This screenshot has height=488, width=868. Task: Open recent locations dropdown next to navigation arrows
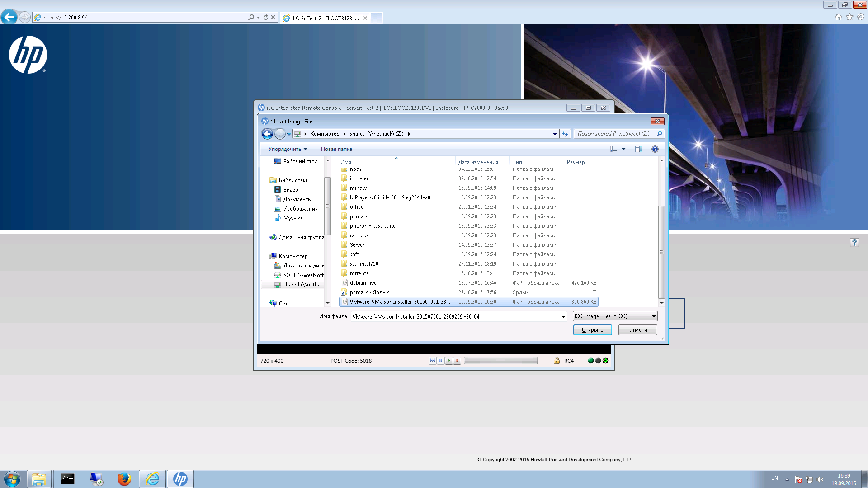pyautogui.click(x=289, y=134)
